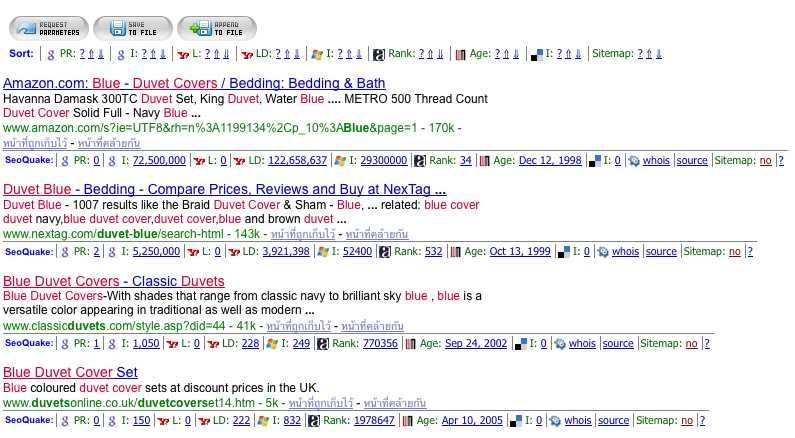This screenshot has height=438, width=795.
Task: Sort descending by Alexa Rank down arrow
Action: [x=440, y=54]
